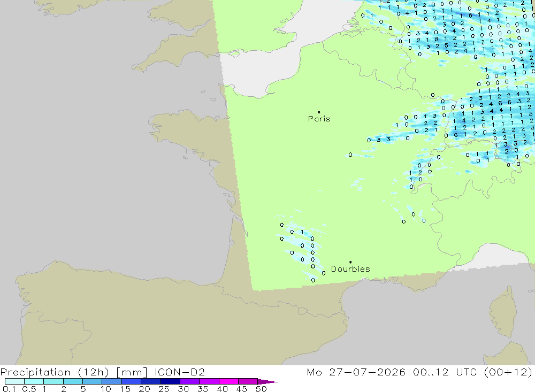This screenshot has height=392, width=535.
Task: Click the ICON-D2 model name
Action: coord(179,372)
